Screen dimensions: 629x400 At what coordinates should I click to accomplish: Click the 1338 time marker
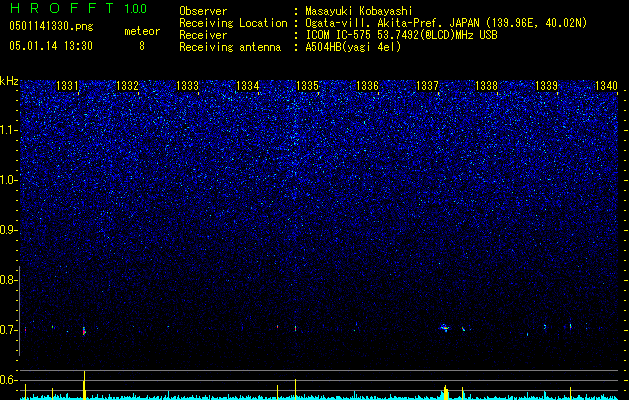(486, 85)
